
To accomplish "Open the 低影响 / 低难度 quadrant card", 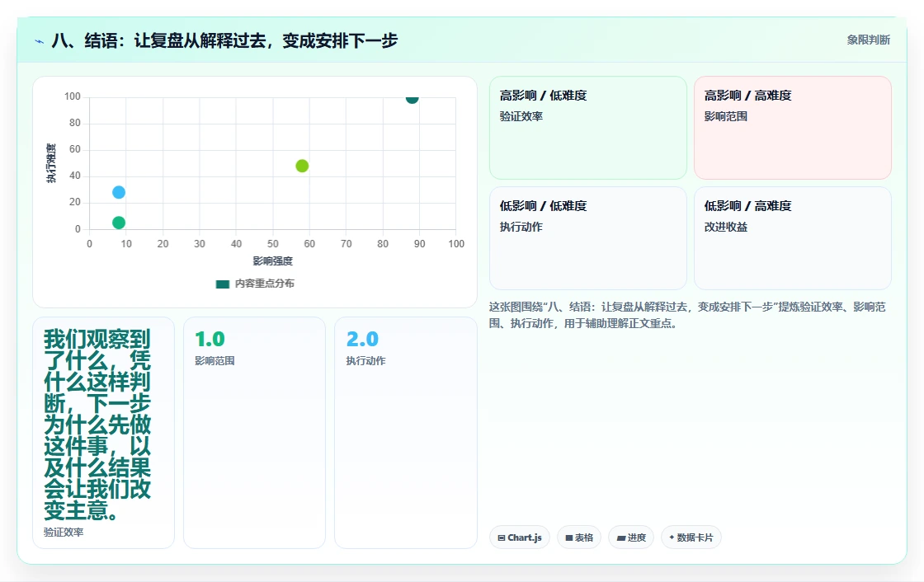I will point(587,238).
